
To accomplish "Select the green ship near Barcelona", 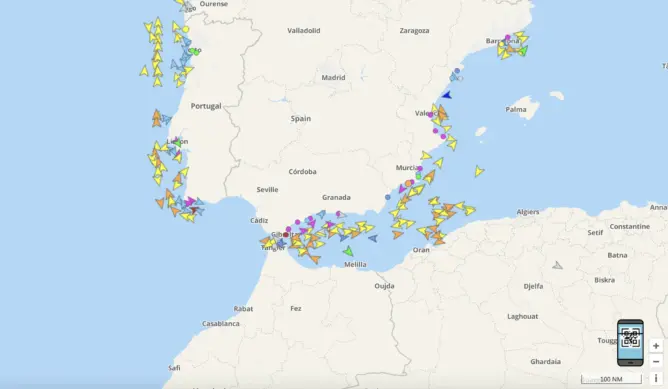I will coord(523,51).
